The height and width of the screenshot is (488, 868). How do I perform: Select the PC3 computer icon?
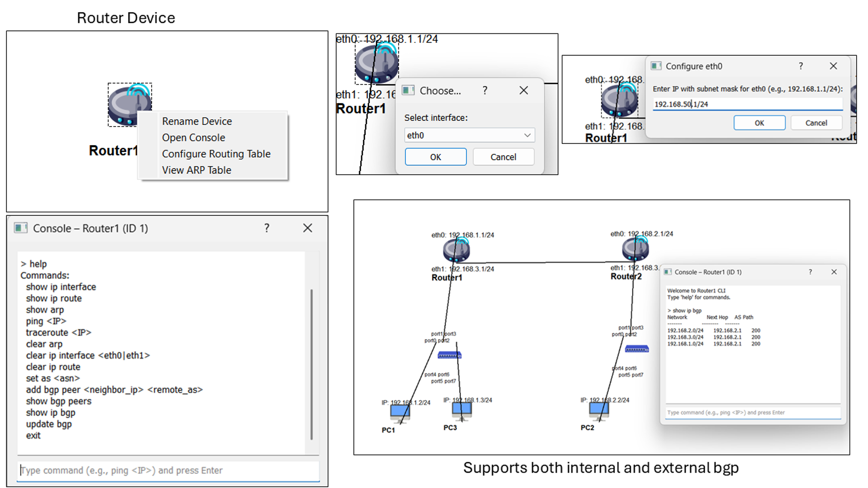click(461, 411)
